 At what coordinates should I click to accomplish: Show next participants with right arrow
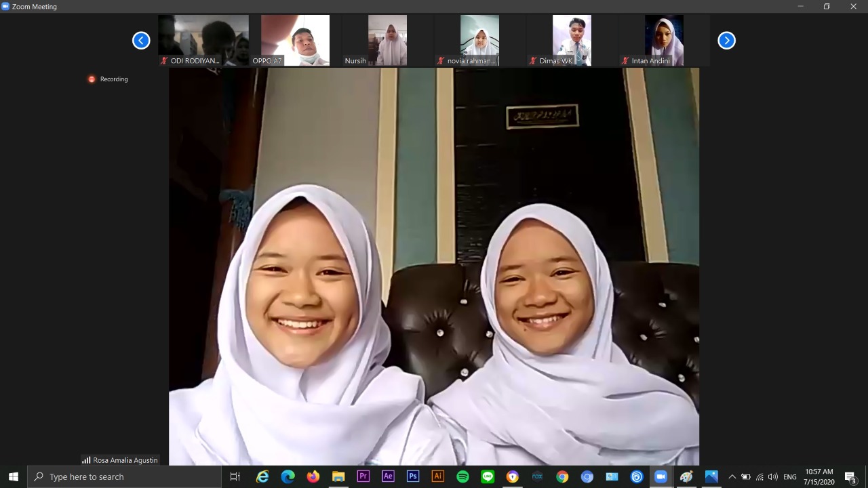coord(726,41)
